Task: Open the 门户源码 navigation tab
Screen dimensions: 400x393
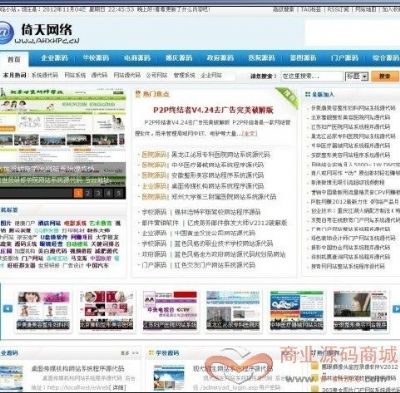Action: click(345, 58)
